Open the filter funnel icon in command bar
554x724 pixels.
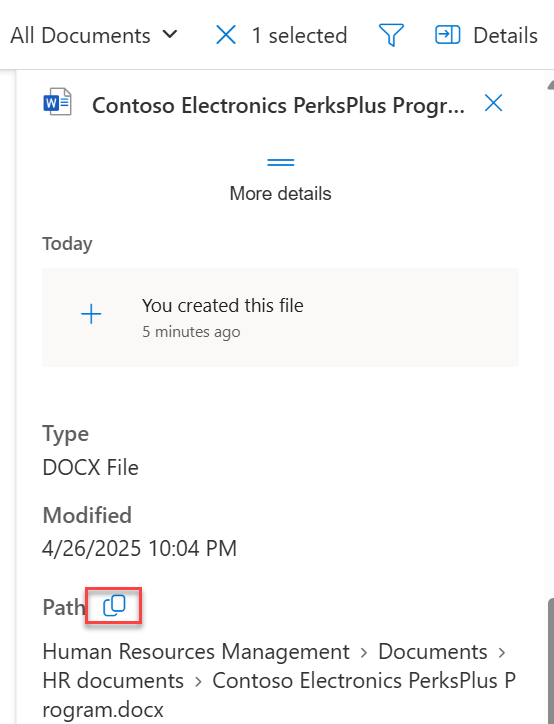click(391, 35)
